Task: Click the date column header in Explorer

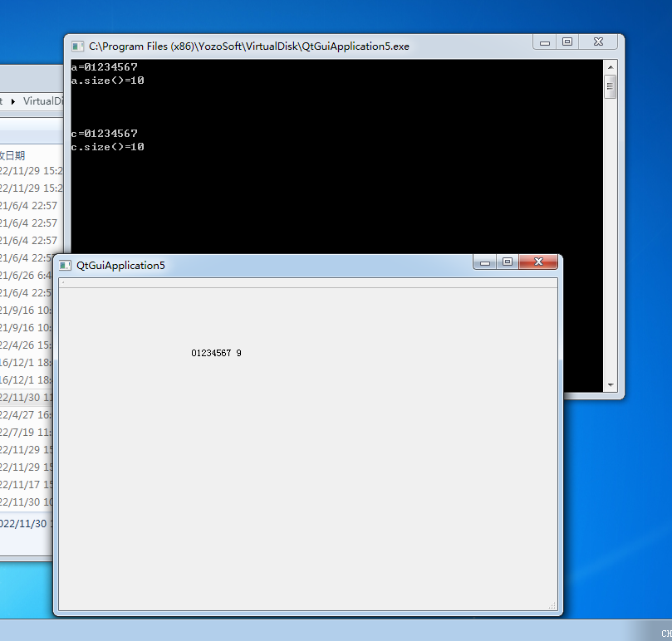Action: (12, 155)
